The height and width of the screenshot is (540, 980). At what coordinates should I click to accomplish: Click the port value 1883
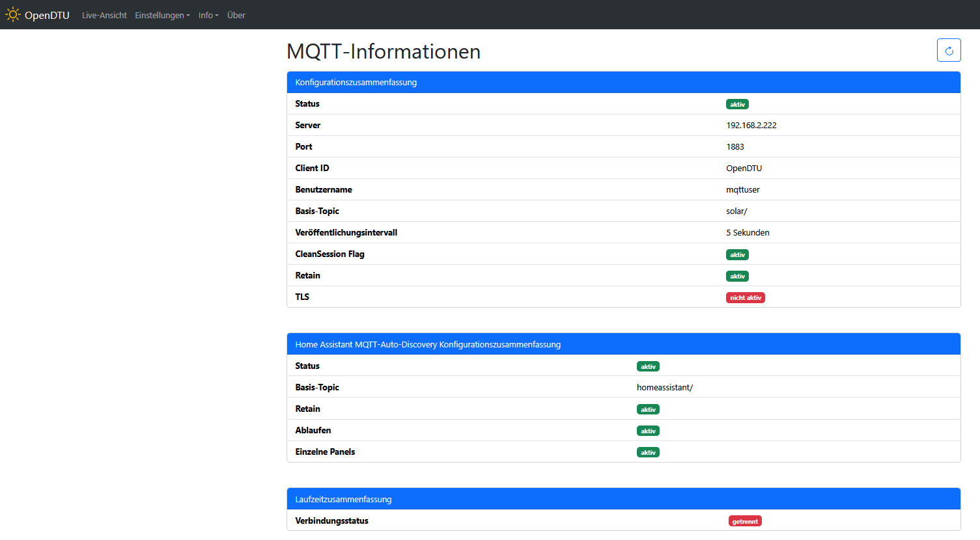coord(735,146)
